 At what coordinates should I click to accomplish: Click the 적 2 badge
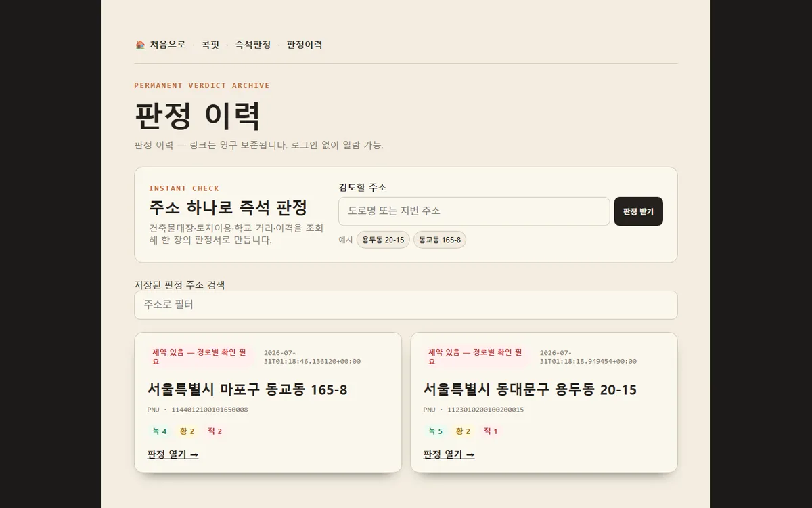coord(215,431)
